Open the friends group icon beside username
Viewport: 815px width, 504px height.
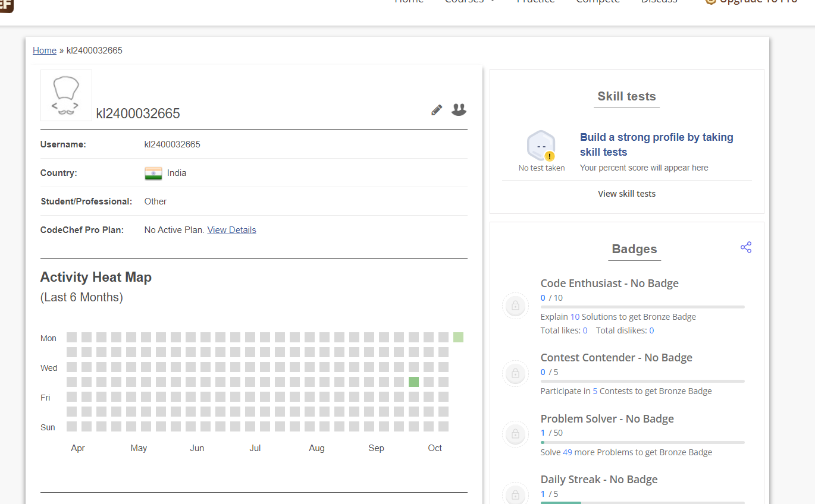pos(459,109)
